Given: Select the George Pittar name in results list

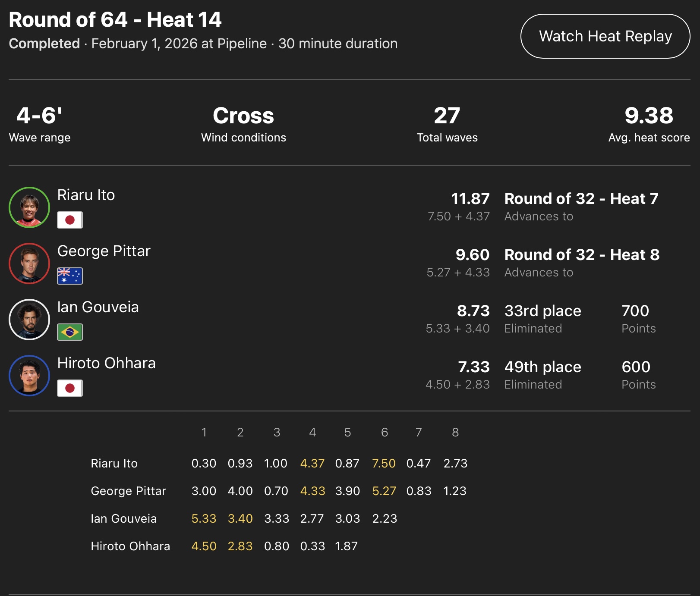Looking at the screenshot, I should click(x=104, y=251).
